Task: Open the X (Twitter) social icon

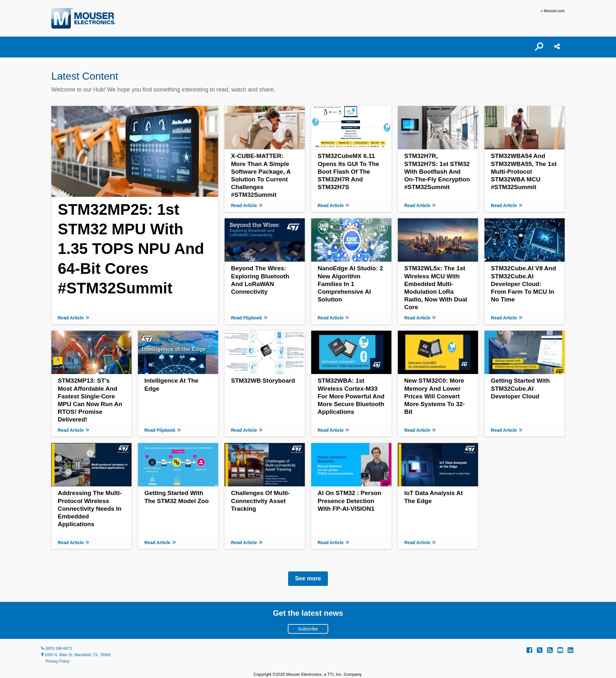Action: tap(539, 650)
